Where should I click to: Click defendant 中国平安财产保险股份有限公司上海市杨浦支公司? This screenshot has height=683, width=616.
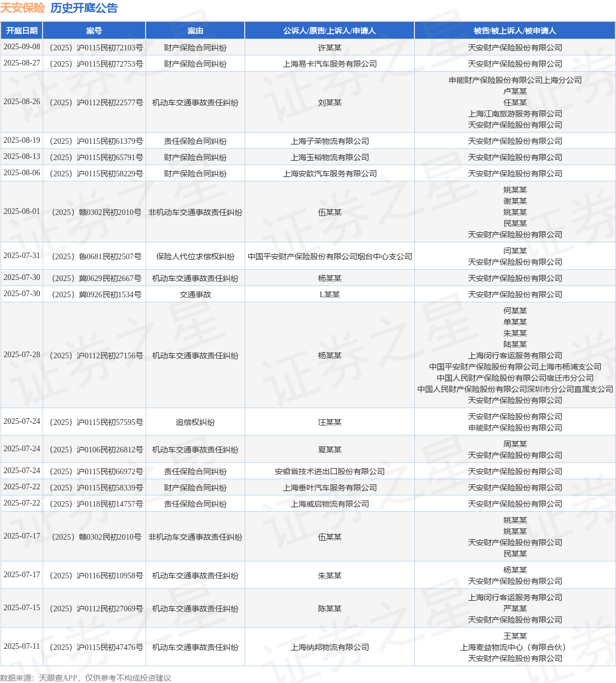tap(515, 367)
